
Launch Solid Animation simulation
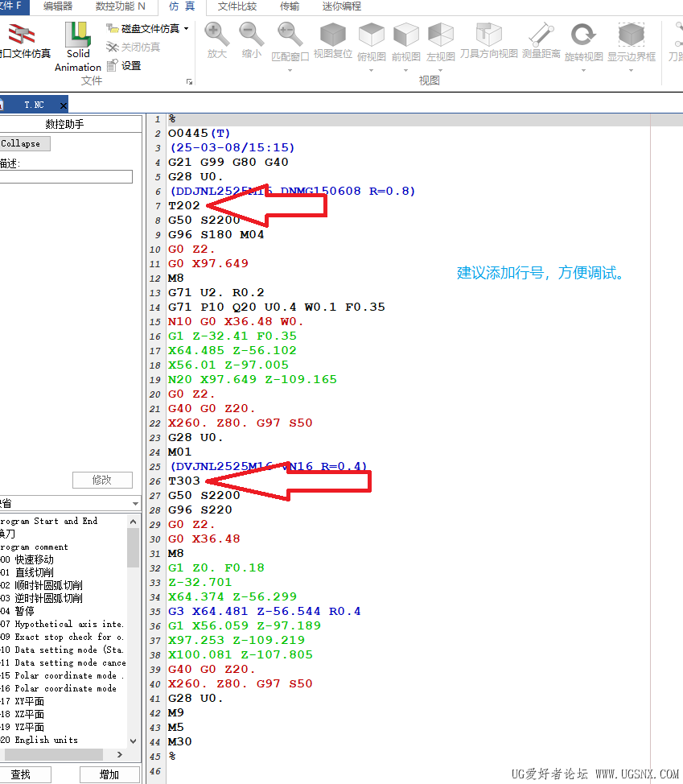point(78,46)
